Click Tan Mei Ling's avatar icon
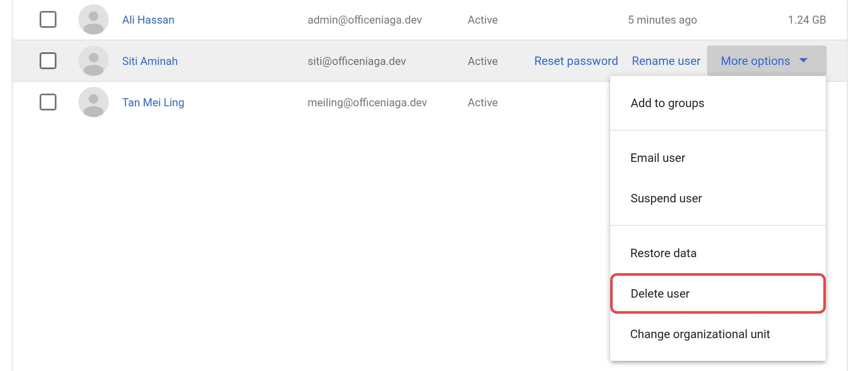Screen dimensions: 868x371 pyautogui.click(x=94, y=102)
